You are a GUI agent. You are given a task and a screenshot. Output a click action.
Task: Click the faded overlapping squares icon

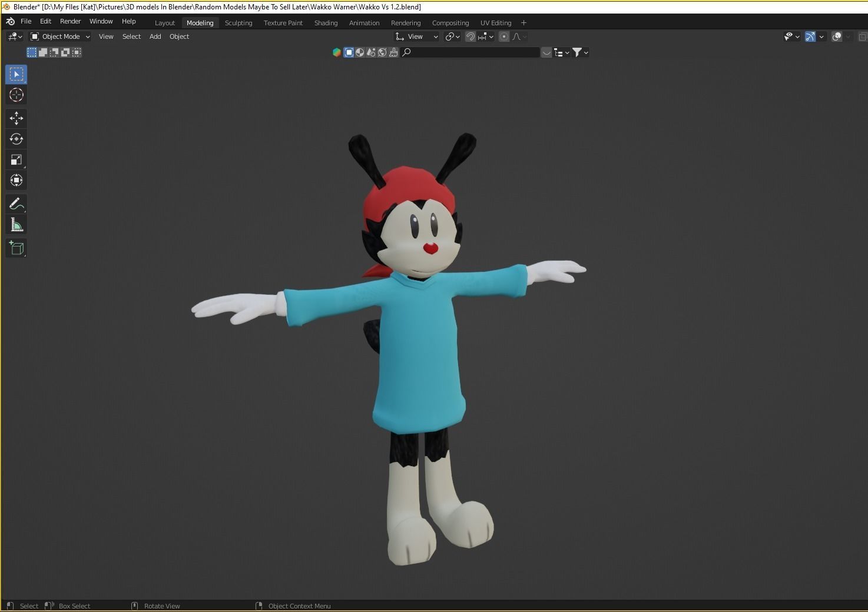pos(862,36)
